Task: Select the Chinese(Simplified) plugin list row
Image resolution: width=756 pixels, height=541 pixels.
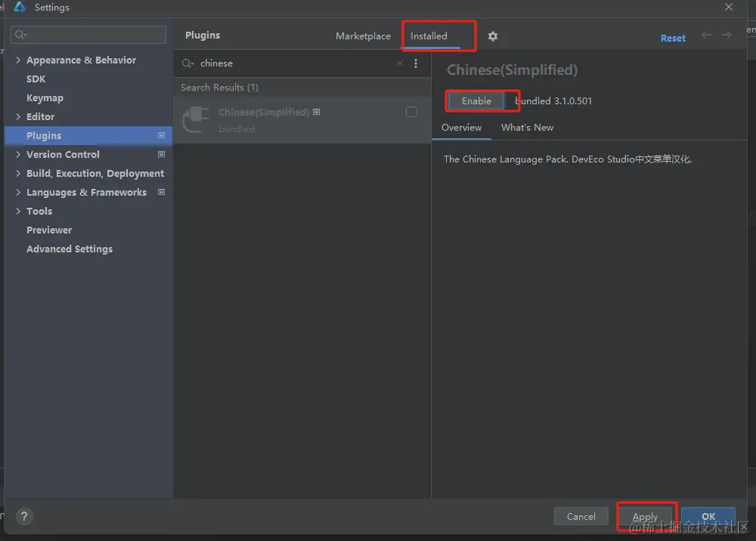Action: pos(302,119)
